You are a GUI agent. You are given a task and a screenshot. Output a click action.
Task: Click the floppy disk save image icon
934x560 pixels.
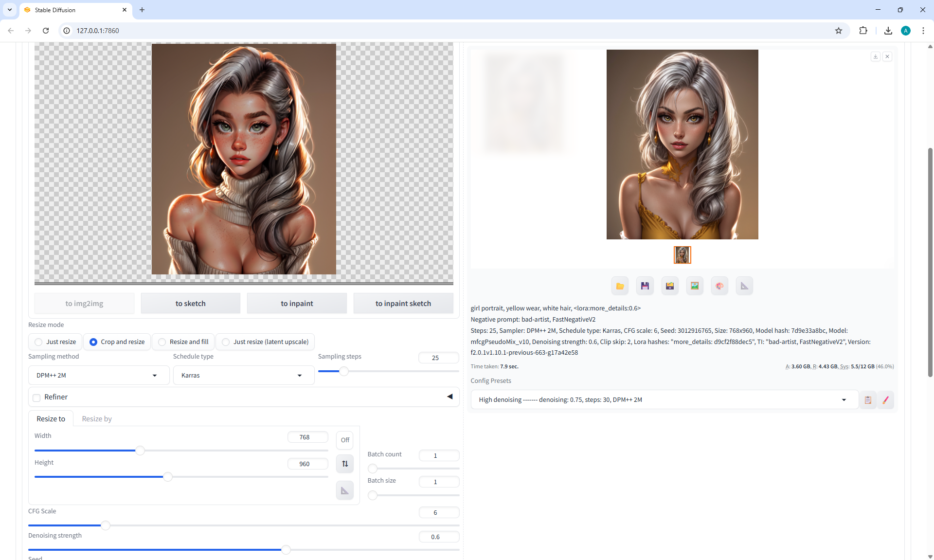point(645,286)
